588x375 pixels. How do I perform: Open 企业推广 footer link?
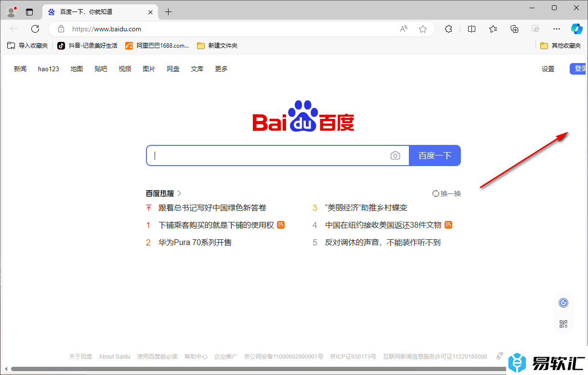tap(226, 357)
